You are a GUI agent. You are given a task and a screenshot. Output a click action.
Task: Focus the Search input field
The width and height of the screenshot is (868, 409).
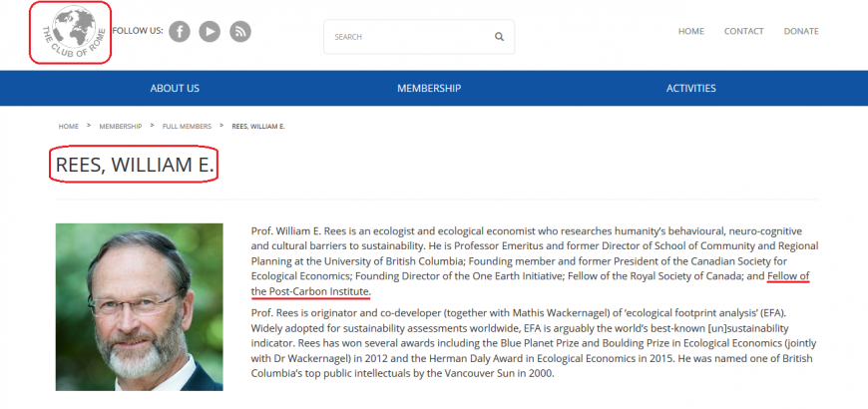pos(419,37)
